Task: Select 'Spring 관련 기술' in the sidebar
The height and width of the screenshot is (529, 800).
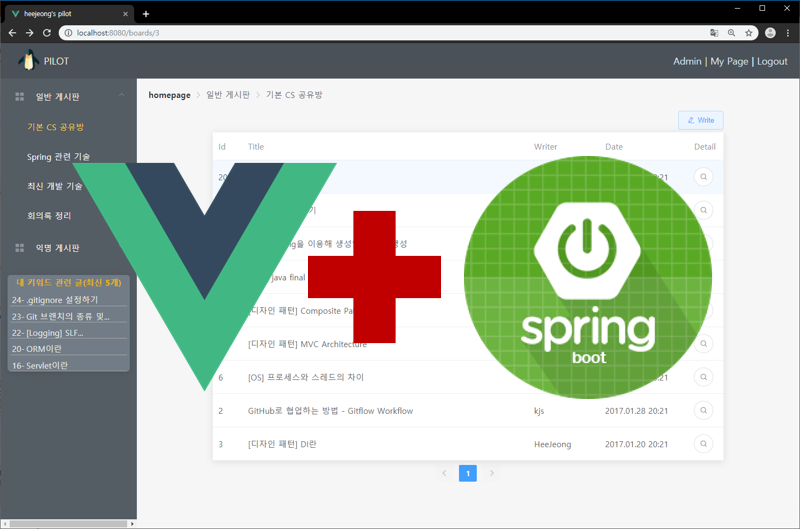Action: click(x=58, y=157)
